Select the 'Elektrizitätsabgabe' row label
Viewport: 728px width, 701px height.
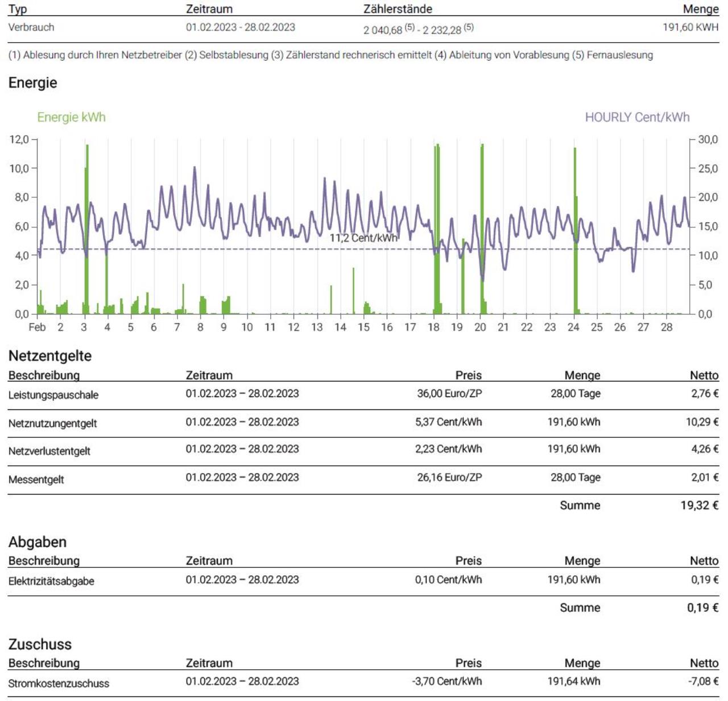click(51, 581)
